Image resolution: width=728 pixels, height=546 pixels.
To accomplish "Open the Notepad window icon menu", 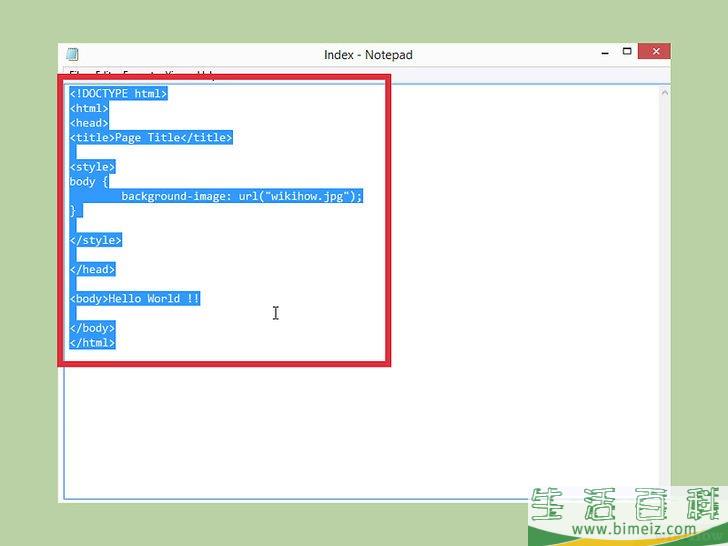I will click(x=72, y=55).
